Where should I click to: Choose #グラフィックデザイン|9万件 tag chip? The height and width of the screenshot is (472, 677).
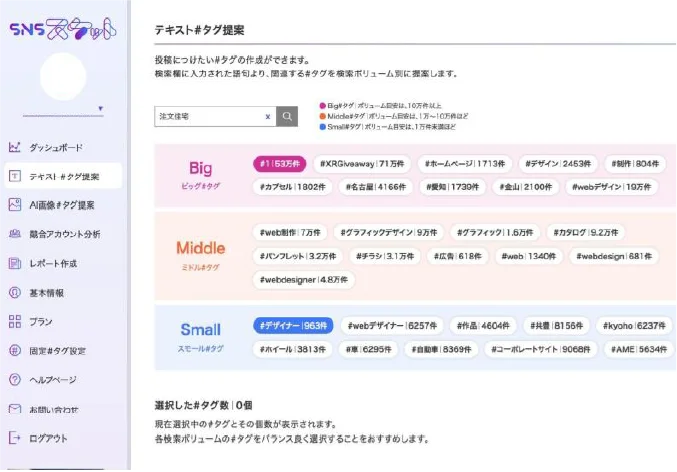(x=389, y=232)
